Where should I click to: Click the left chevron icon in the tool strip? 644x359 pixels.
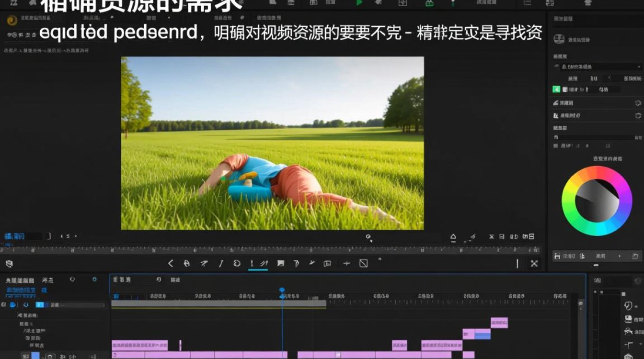point(171,263)
